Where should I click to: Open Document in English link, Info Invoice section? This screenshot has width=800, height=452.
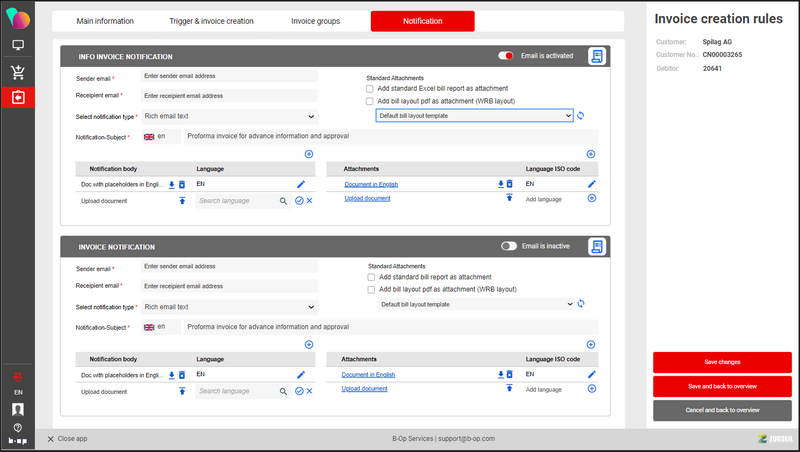pos(371,185)
